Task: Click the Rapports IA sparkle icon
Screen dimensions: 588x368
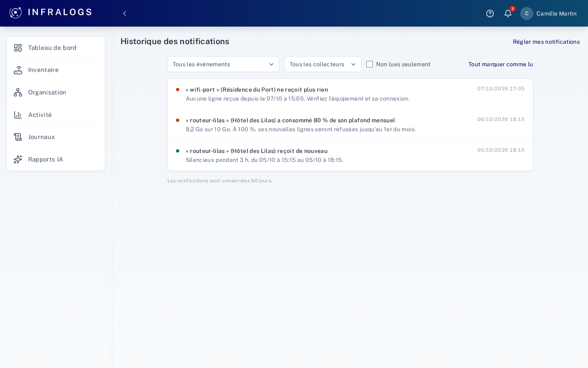Action: (x=18, y=159)
